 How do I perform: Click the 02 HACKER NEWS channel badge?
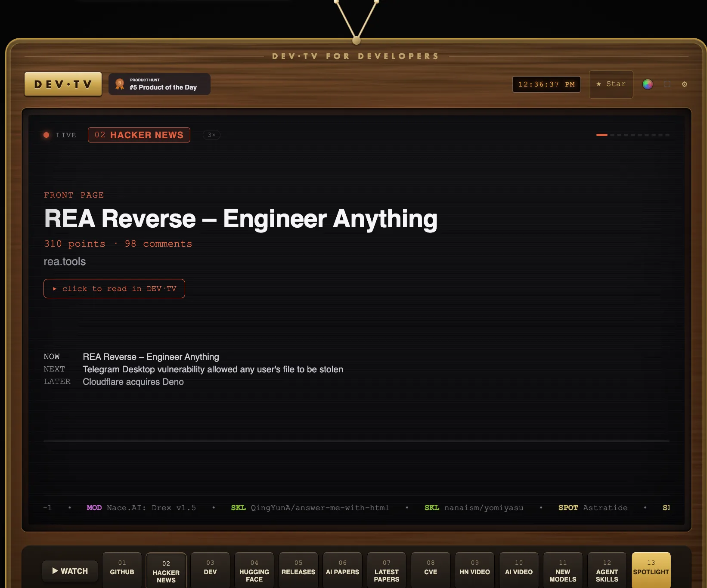[x=139, y=135]
